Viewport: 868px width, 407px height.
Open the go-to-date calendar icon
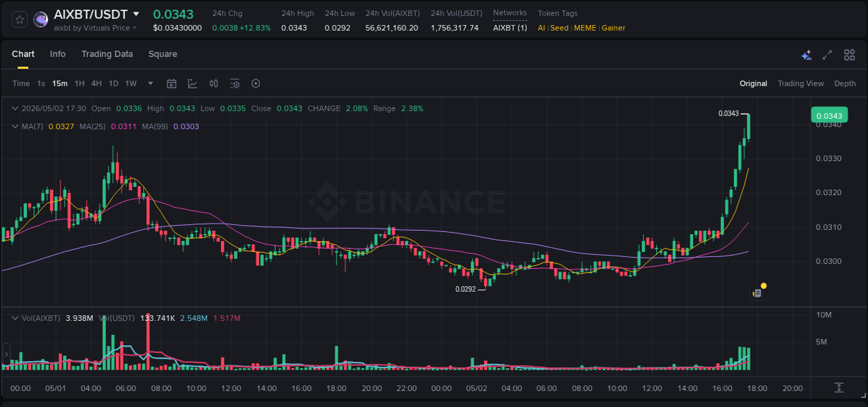click(172, 83)
